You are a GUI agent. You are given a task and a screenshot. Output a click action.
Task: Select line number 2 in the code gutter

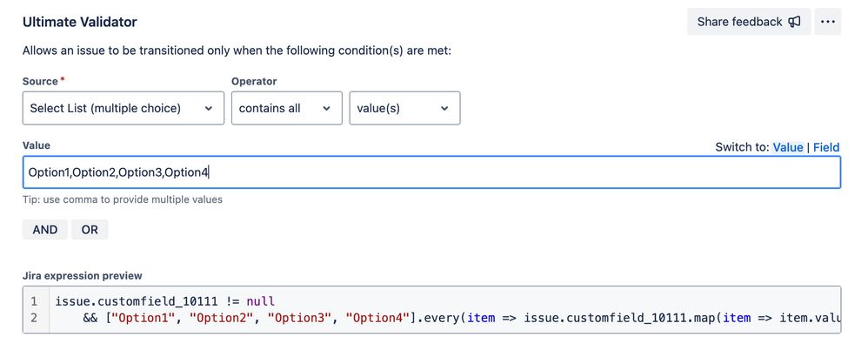click(34, 318)
